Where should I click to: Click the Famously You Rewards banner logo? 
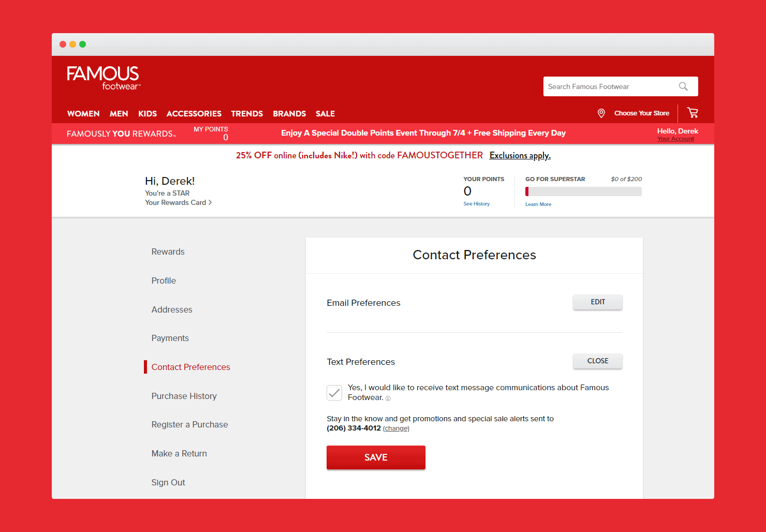(x=122, y=134)
